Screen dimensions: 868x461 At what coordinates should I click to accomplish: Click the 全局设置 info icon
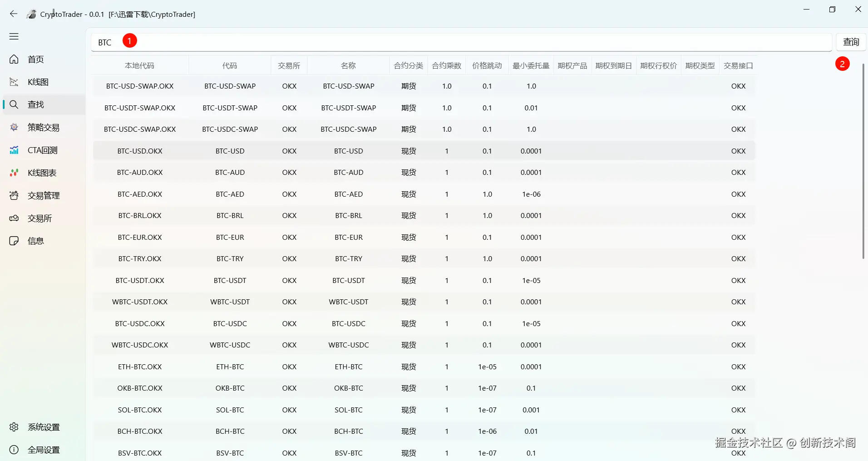click(x=14, y=450)
